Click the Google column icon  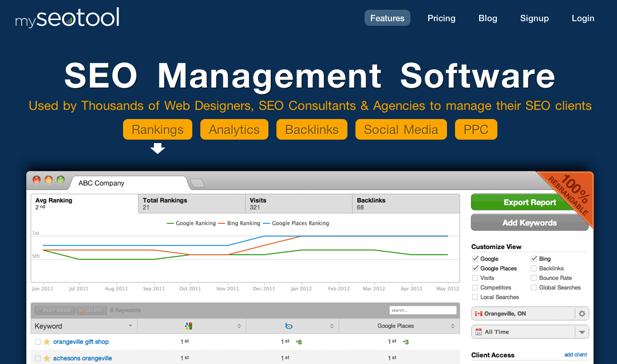coord(188,326)
